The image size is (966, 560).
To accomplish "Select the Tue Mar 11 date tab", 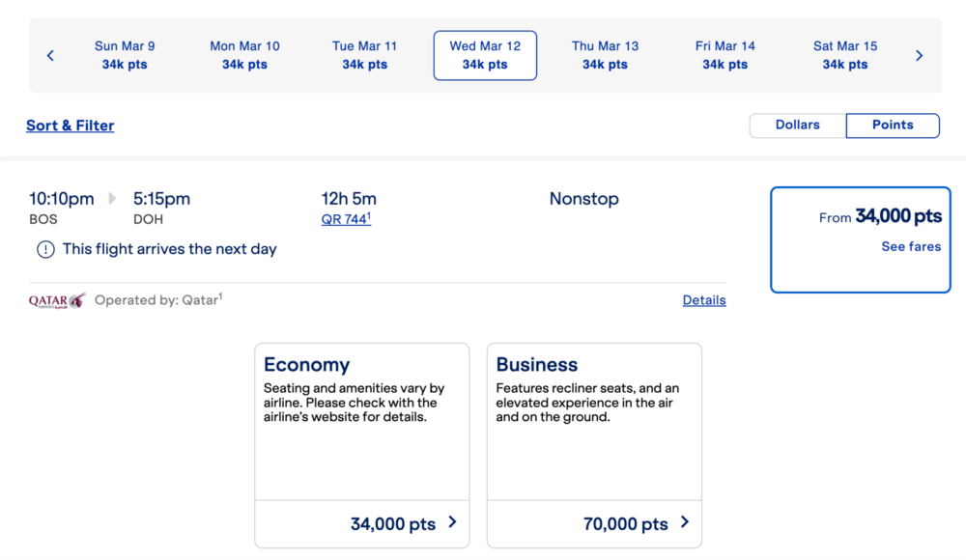I will pos(364,55).
